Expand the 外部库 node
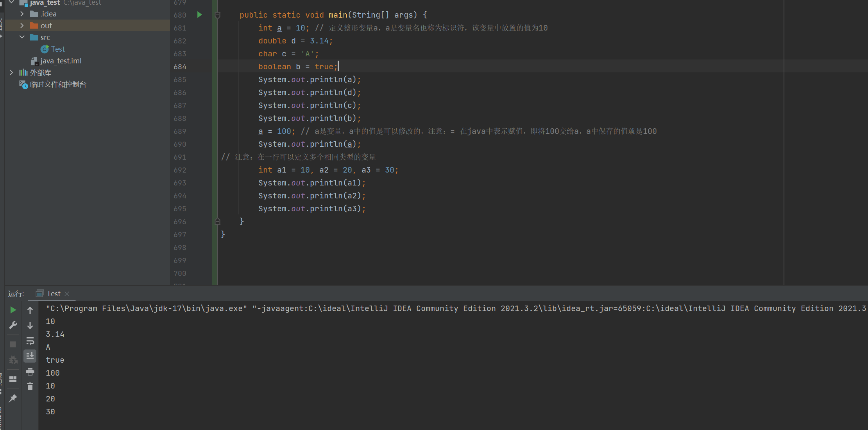Screen dimensions: 868x430 (x=11, y=72)
